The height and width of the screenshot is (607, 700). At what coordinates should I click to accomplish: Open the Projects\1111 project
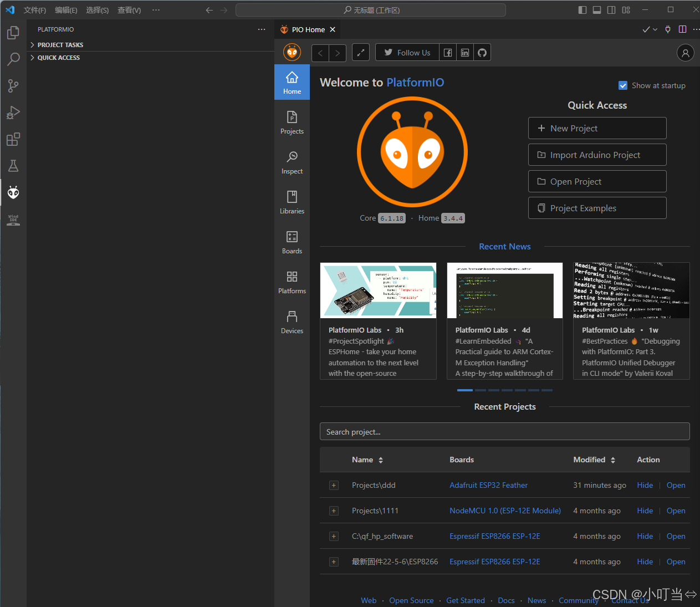coord(676,511)
